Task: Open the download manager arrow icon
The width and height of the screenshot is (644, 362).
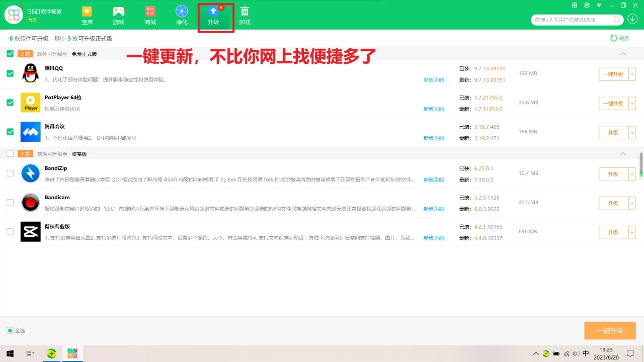Action: pyautogui.click(x=632, y=19)
